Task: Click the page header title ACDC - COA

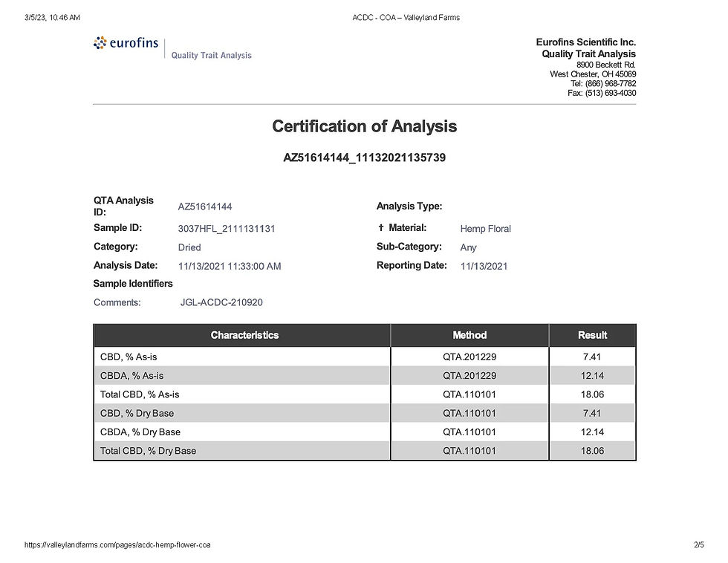Action: pyautogui.click(x=406, y=18)
